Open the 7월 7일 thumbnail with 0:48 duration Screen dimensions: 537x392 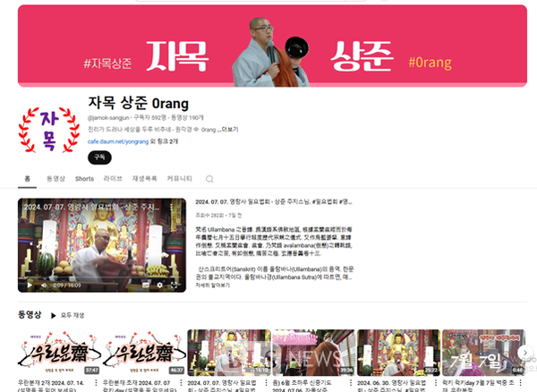(483, 353)
